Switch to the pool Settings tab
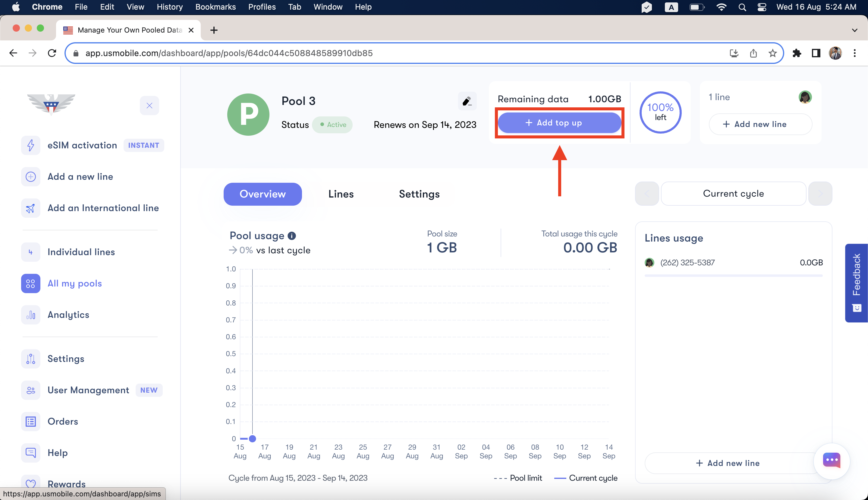Viewport: 868px width, 500px height. coord(419,194)
